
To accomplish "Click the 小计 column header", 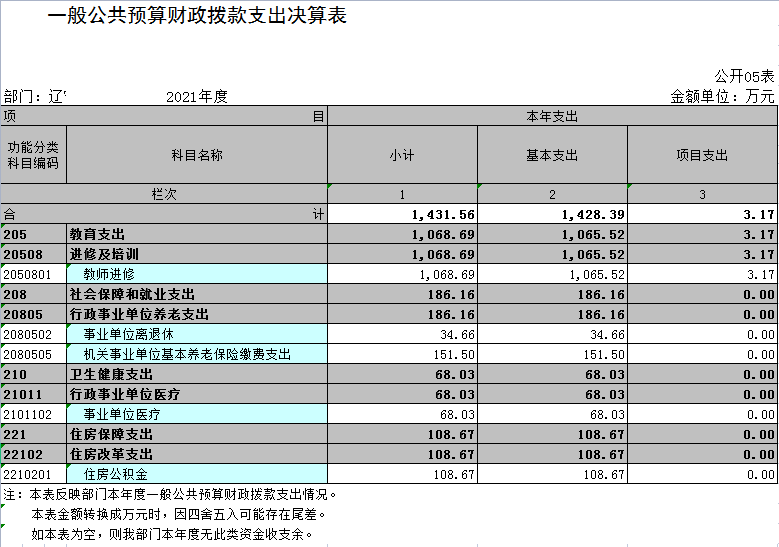I will 402,155.
